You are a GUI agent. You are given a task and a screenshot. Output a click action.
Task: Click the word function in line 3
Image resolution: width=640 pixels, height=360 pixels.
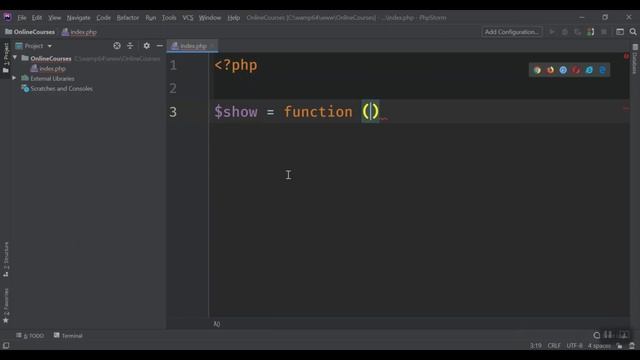tap(318, 112)
